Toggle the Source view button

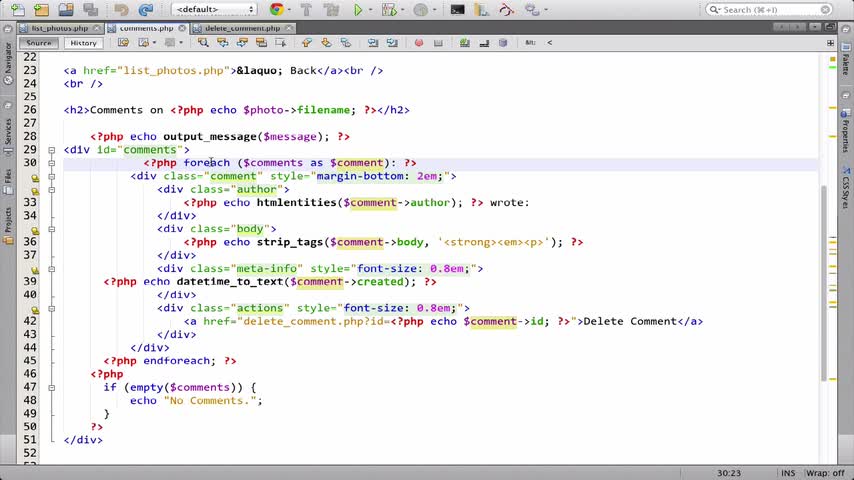39,42
